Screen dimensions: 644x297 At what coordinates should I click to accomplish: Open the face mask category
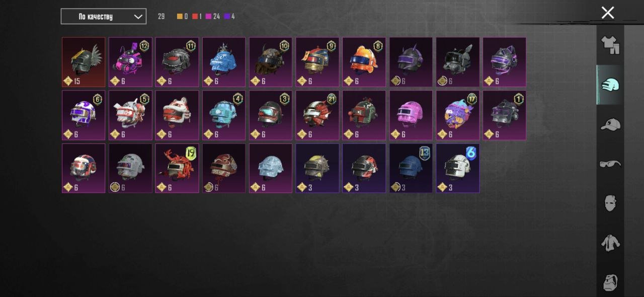click(610, 203)
